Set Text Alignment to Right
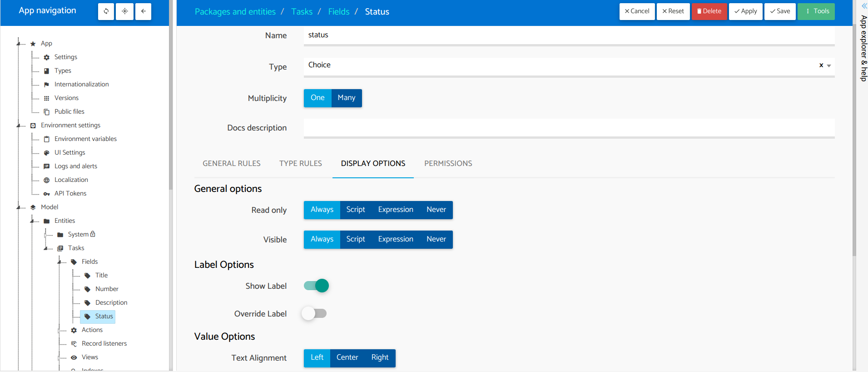 pyautogui.click(x=380, y=358)
